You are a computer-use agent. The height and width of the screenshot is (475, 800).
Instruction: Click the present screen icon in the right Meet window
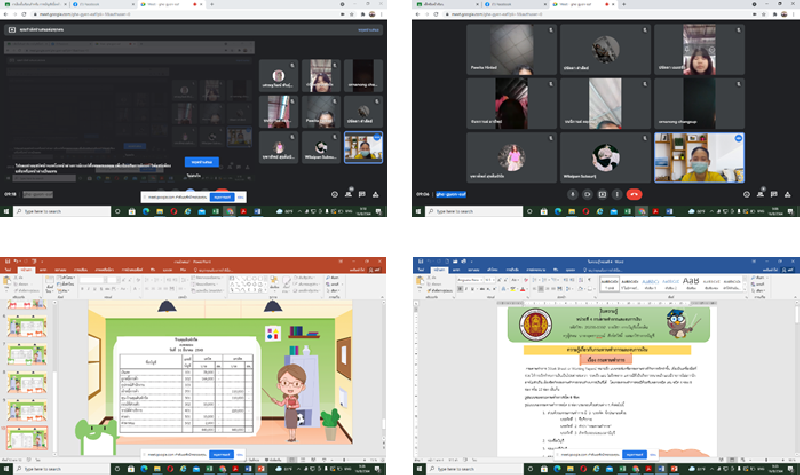[602, 195]
